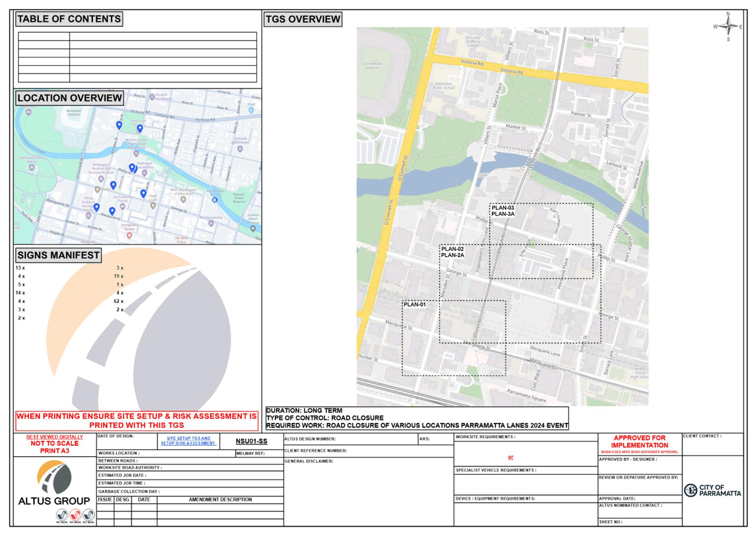Click the red printing warning notice
Screen dimensions: 756x535
136,421
